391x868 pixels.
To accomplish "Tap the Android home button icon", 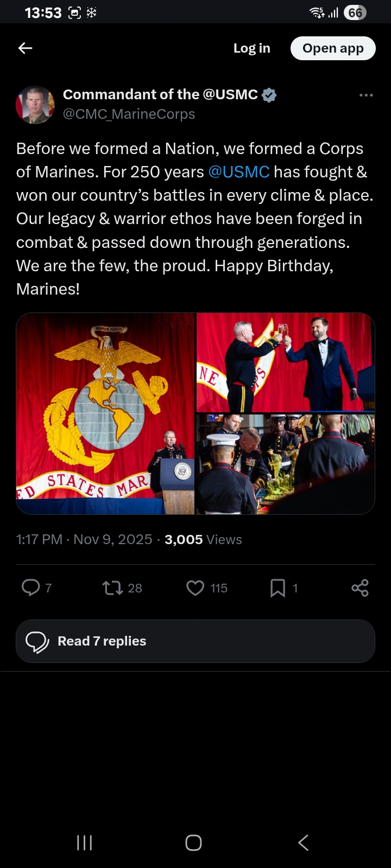I will (194, 843).
